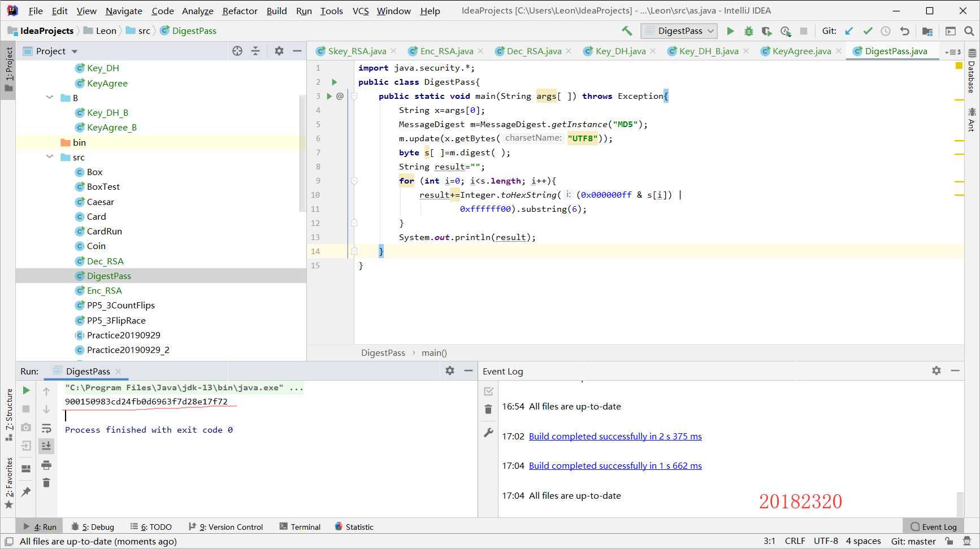Clear Run console with trash icon
The image size is (980, 549).
click(46, 483)
